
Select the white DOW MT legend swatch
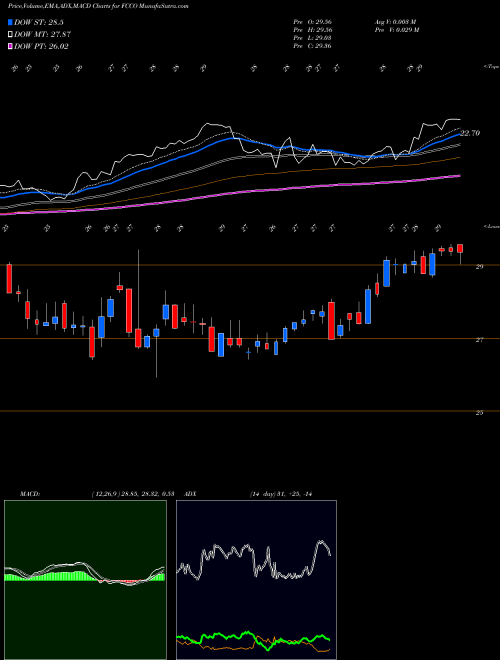(x=11, y=35)
